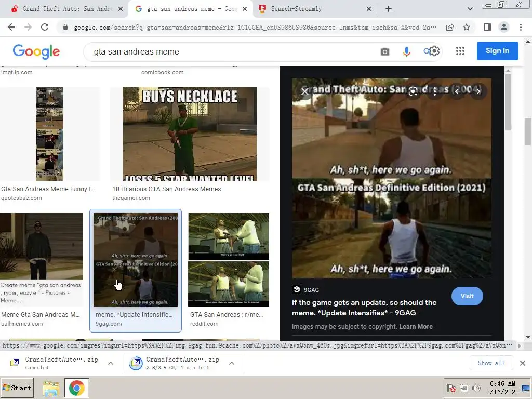Open the reddit.com GTA San Andreas thumbnail

click(x=229, y=260)
